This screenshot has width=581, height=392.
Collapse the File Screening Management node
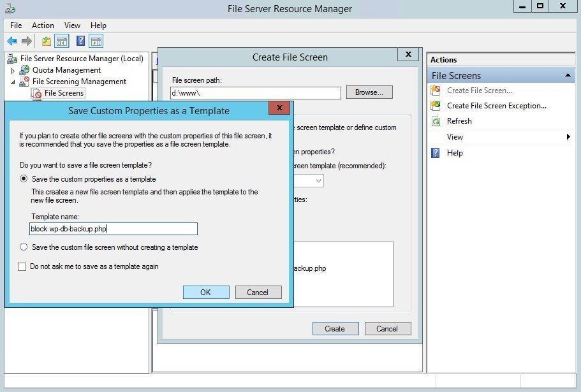(13, 82)
